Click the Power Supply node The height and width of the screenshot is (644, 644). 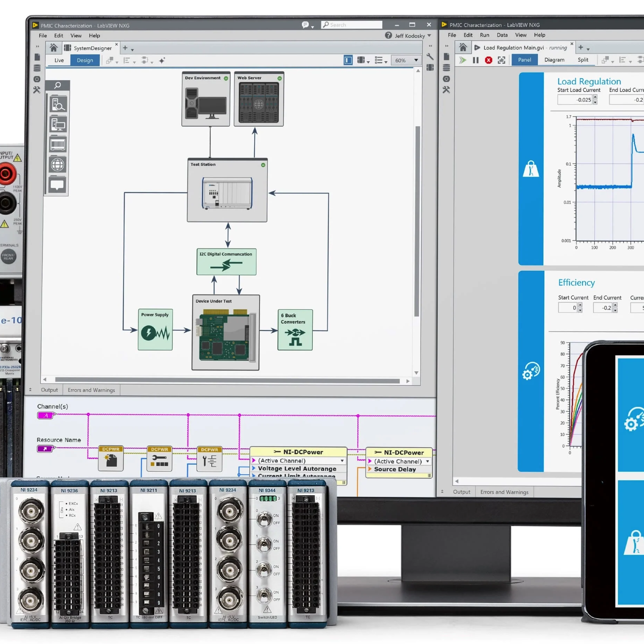coord(155,329)
